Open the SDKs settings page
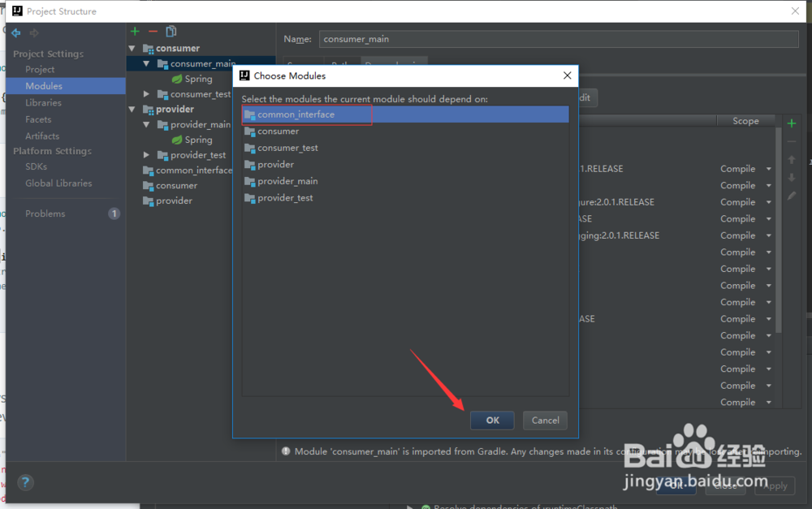The image size is (812, 509). tap(37, 166)
